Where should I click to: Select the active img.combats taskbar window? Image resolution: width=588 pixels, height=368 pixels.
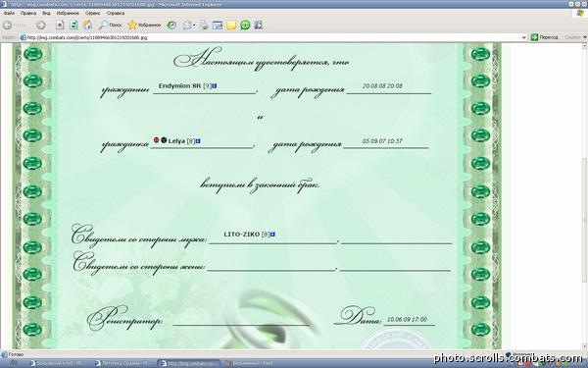[x=188, y=363]
